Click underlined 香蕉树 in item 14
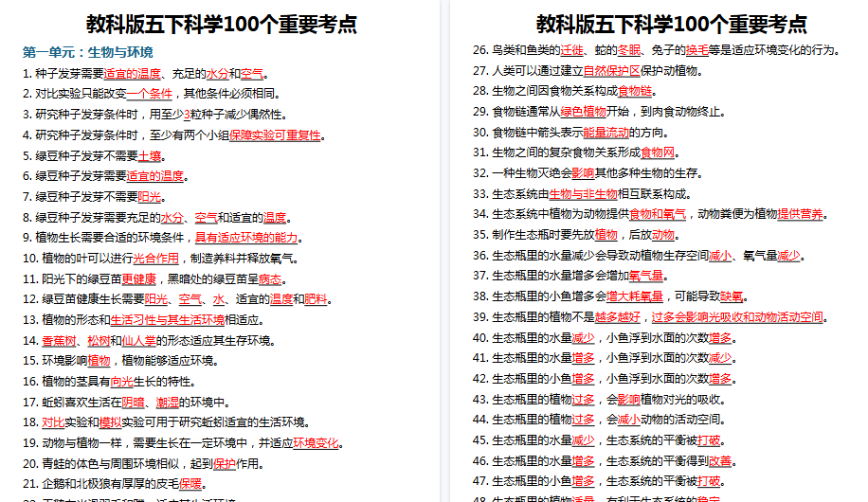 pos(60,341)
